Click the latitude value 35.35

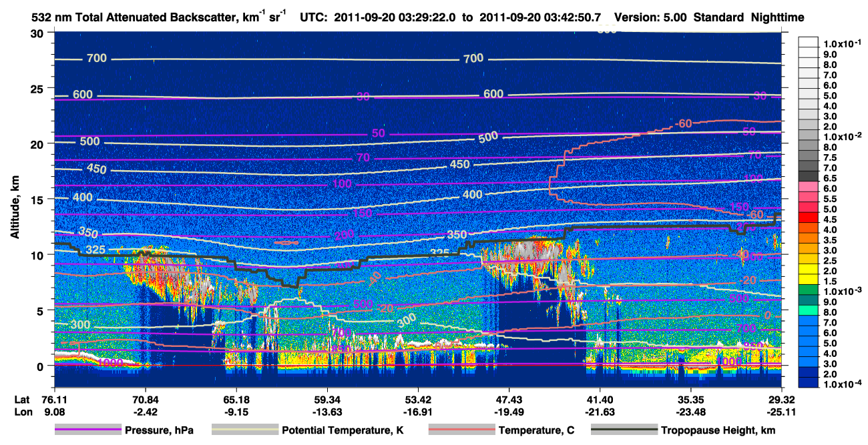tap(691, 399)
